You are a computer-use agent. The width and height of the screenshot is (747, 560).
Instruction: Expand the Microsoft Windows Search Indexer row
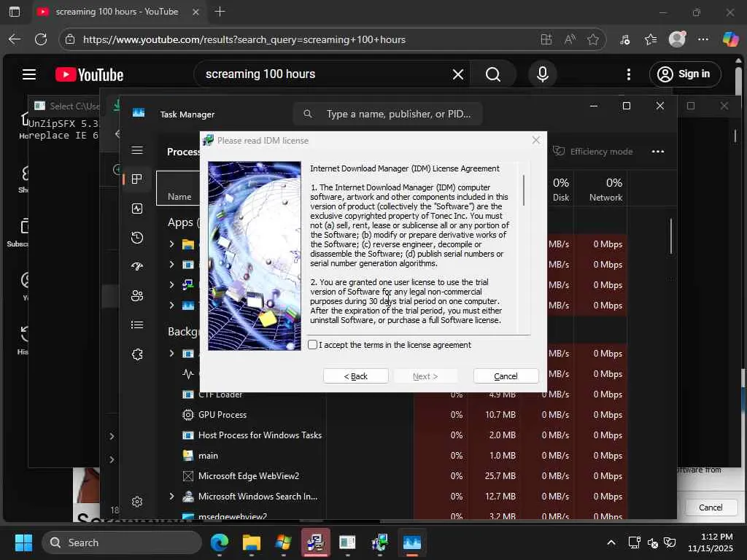coord(171,496)
